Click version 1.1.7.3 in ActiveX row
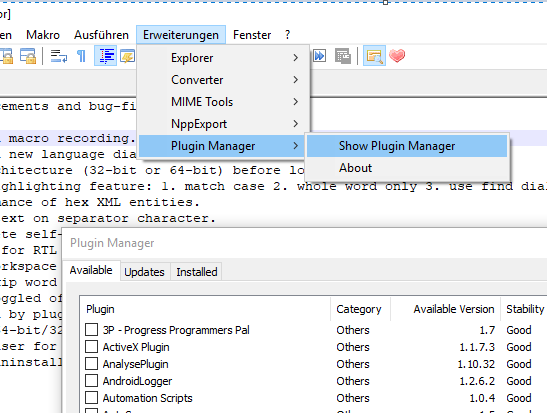The image size is (547, 413). (477, 347)
